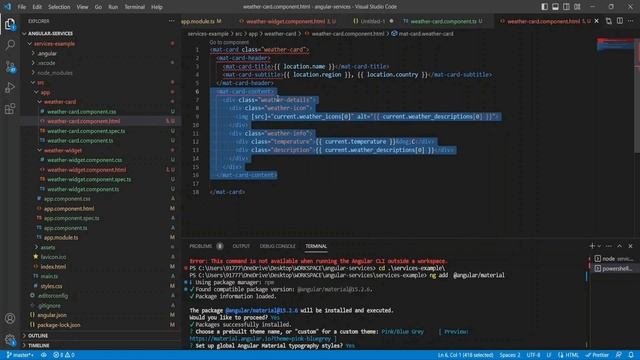The image size is (640, 360).
Task: Open app.component.html in explorer
Action: tap(69, 209)
